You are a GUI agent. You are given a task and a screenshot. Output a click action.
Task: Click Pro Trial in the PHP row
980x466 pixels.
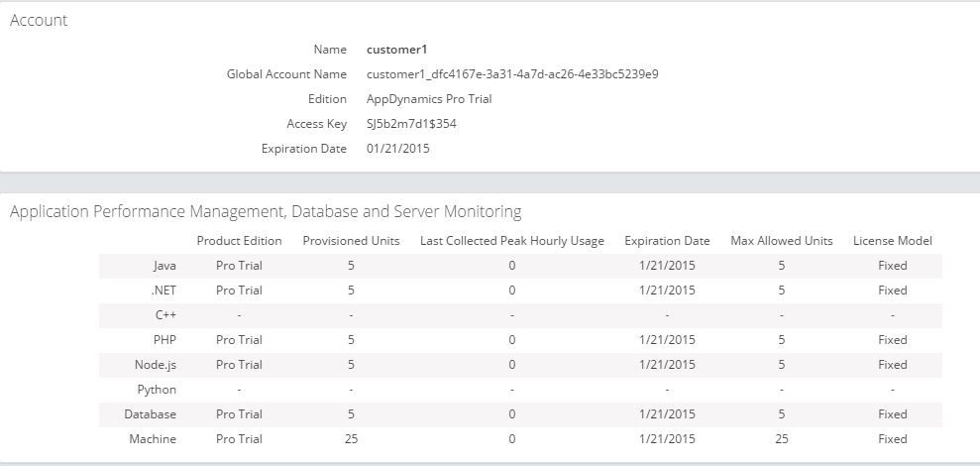(240, 340)
